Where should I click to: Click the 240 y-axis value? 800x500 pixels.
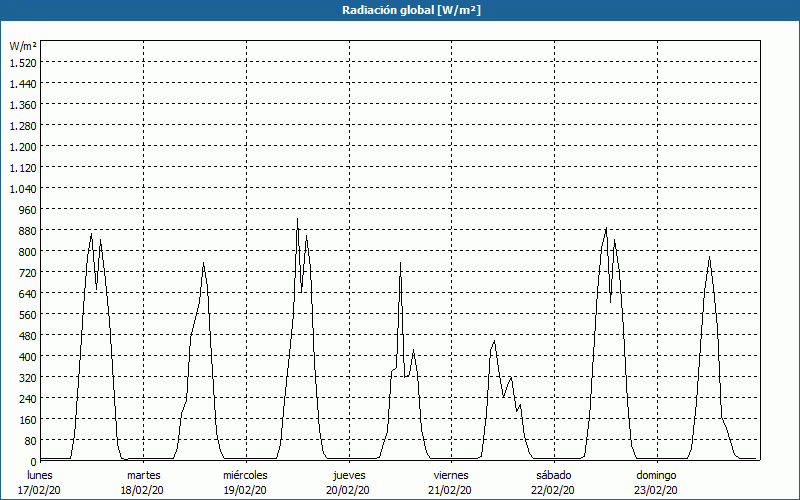[28, 398]
